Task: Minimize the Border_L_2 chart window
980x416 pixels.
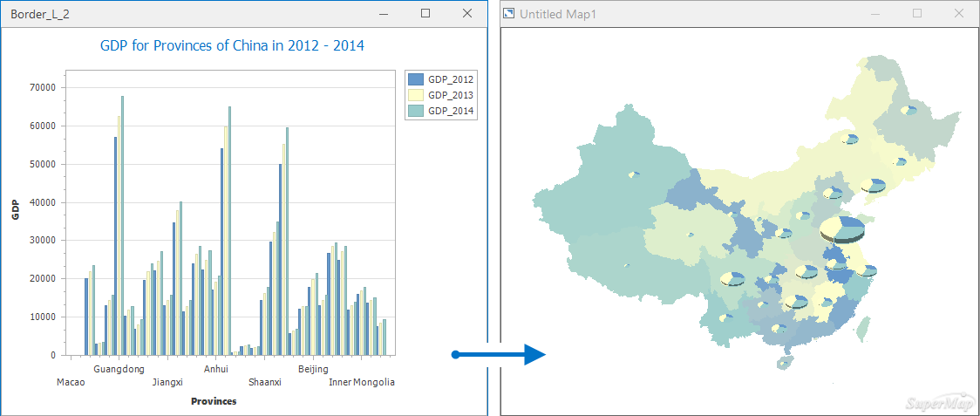Action: pos(384,13)
